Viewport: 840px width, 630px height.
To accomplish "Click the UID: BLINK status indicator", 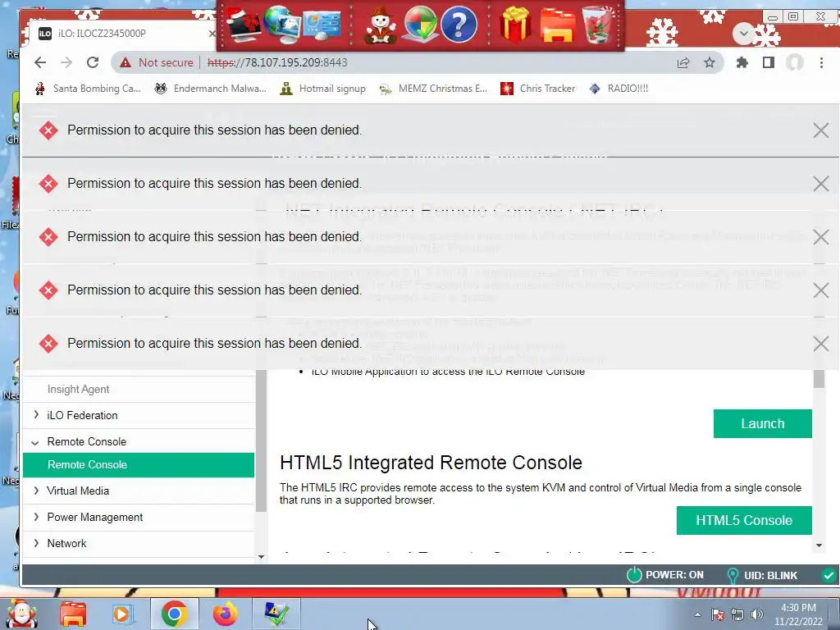I will coord(762,575).
